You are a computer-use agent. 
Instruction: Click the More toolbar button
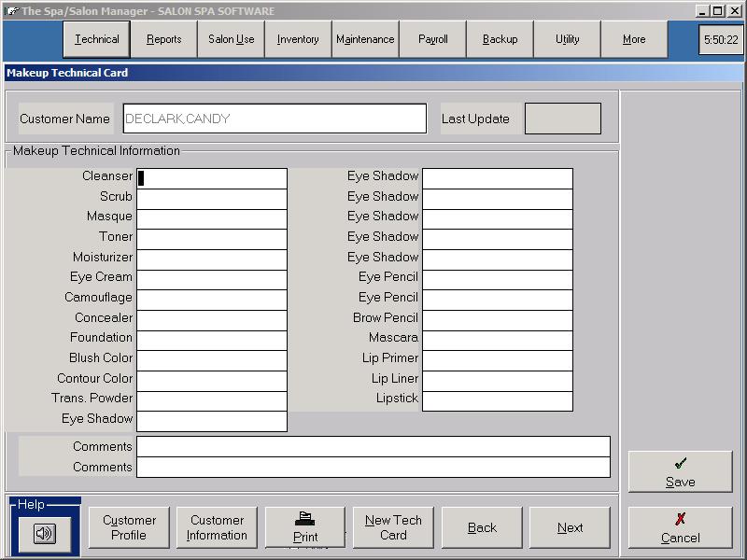click(x=634, y=39)
